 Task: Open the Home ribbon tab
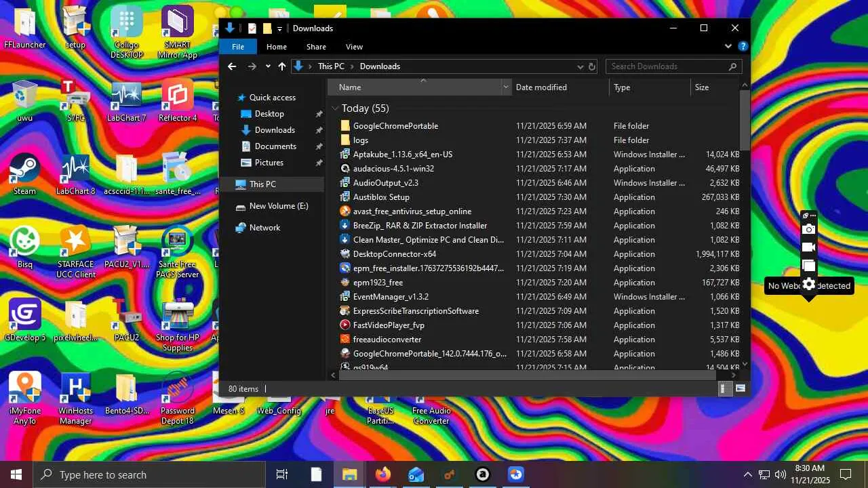[x=277, y=47]
